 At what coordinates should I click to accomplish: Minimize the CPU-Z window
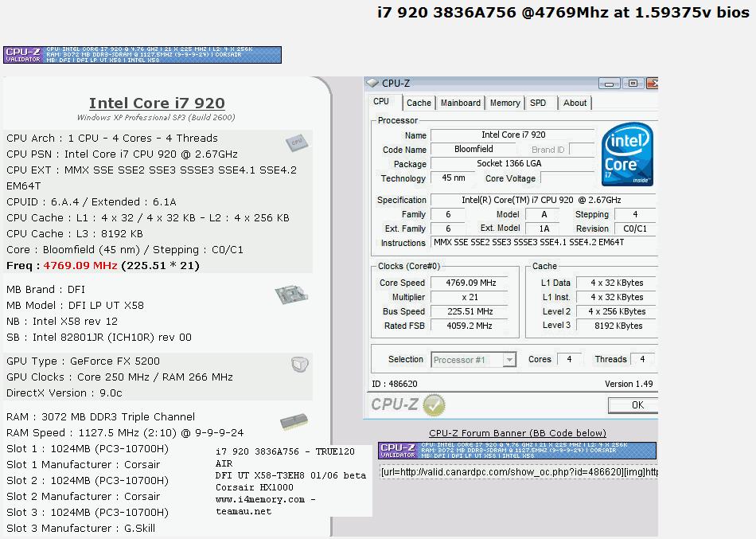coord(609,84)
